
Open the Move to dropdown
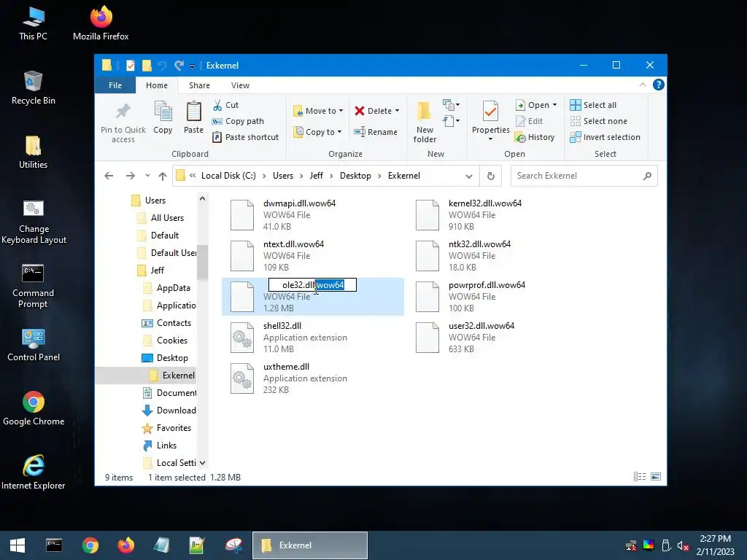point(318,111)
